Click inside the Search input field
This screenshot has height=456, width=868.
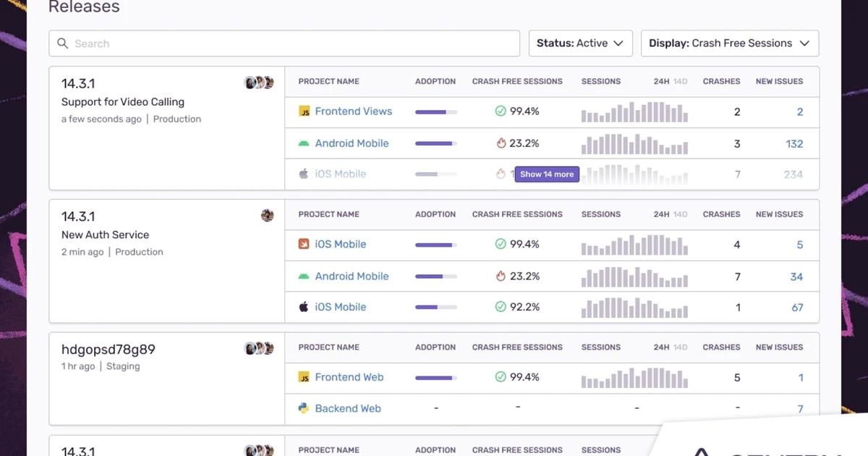click(x=217, y=43)
